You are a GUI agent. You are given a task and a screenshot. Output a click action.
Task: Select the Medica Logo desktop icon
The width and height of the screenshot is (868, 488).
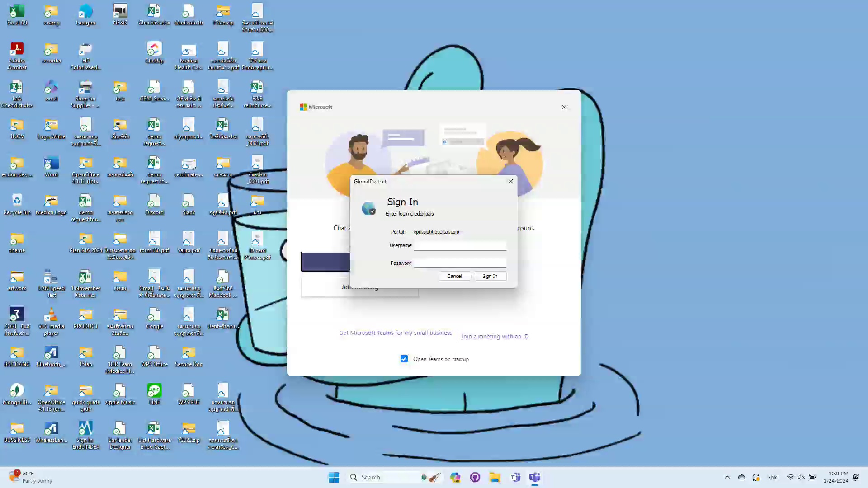(x=52, y=205)
